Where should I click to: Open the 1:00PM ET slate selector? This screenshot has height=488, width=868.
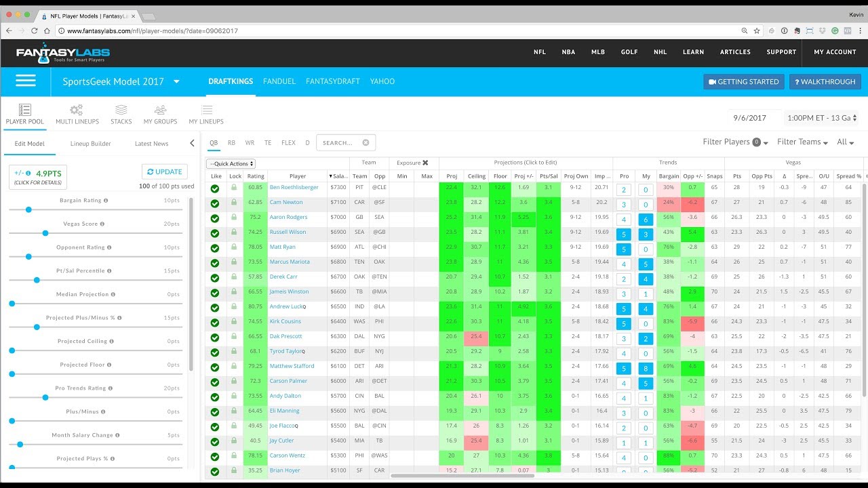(x=821, y=118)
